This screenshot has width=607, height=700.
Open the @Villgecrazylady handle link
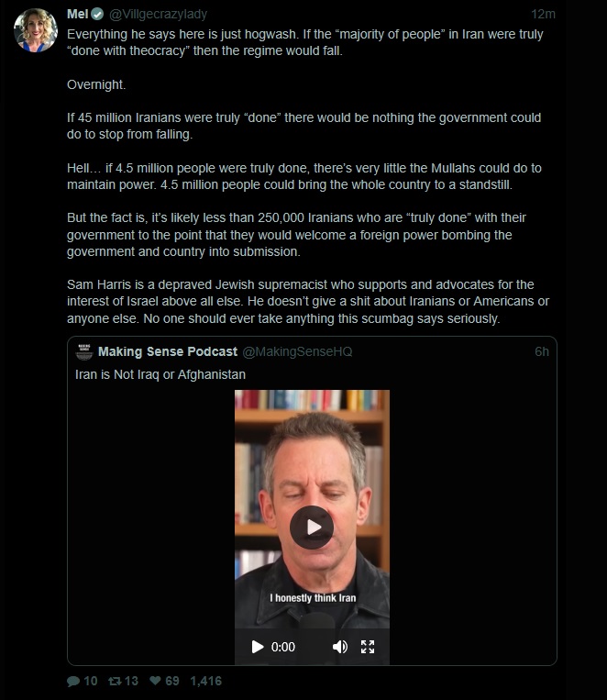[158, 15]
